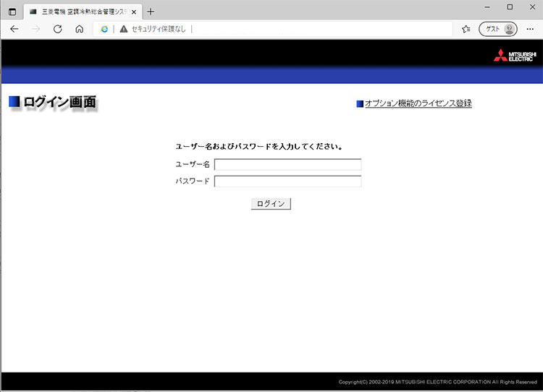543x392 pixels.
Task: Open the favorites star icon
Action: click(466, 29)
